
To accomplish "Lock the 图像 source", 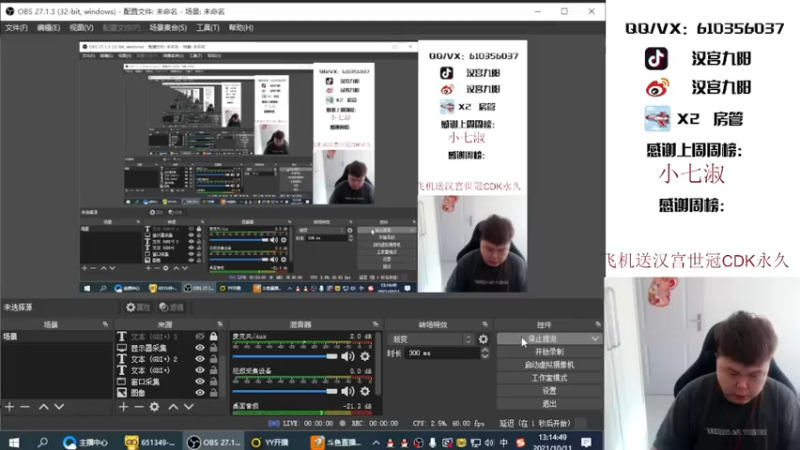I will click(213, 393).
